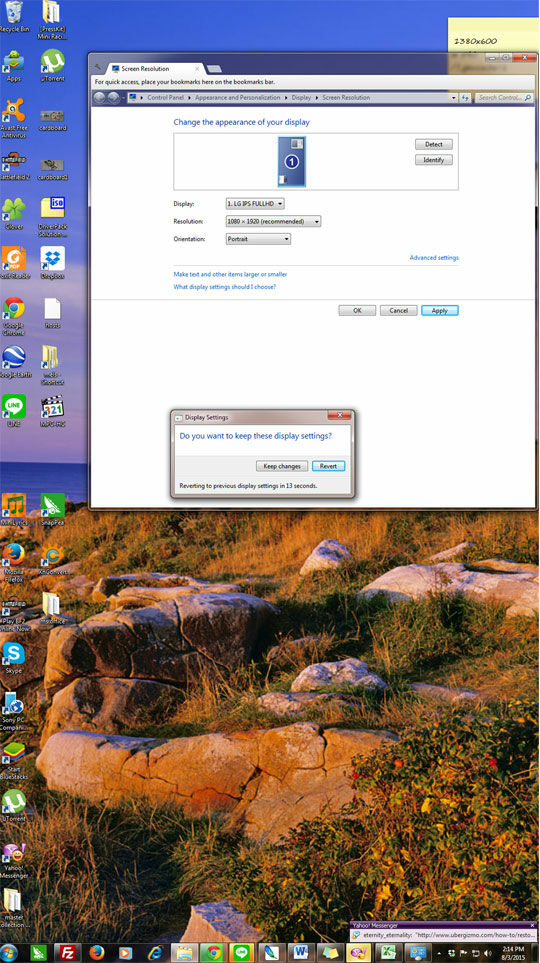
Task: Click the Identify button
Action: click(x=434, y=160)
